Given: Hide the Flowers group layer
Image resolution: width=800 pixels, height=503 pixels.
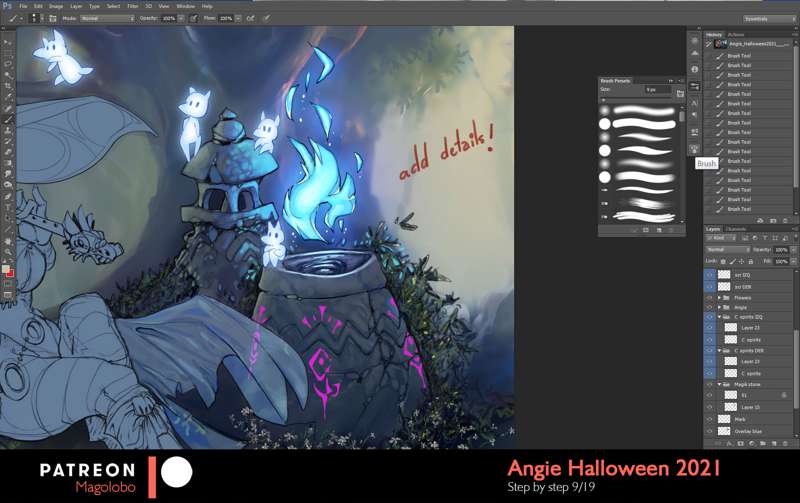Looking at the screenshot, I should (x=710, y=297).
